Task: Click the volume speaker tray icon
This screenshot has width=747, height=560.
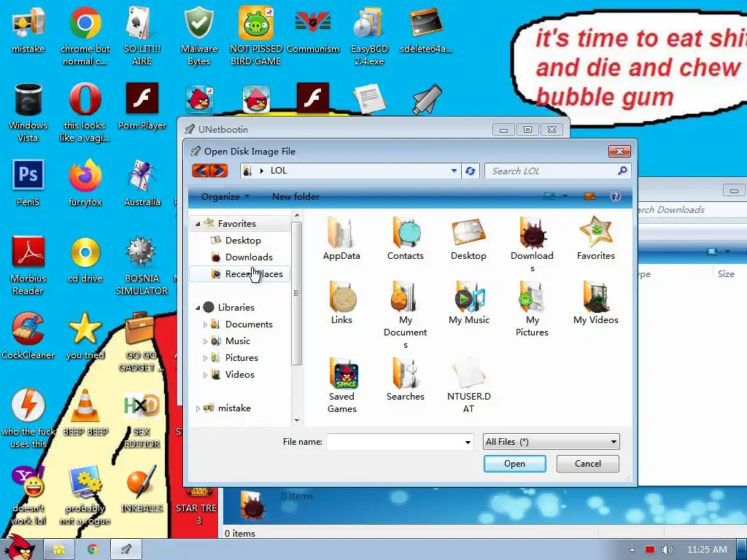Action: click(x=667, y=550)
